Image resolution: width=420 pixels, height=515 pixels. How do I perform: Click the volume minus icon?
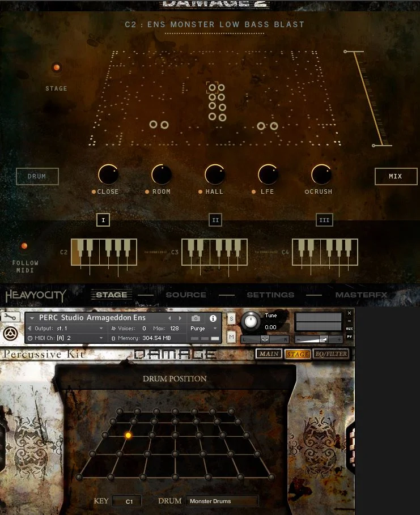click(298, 339)
